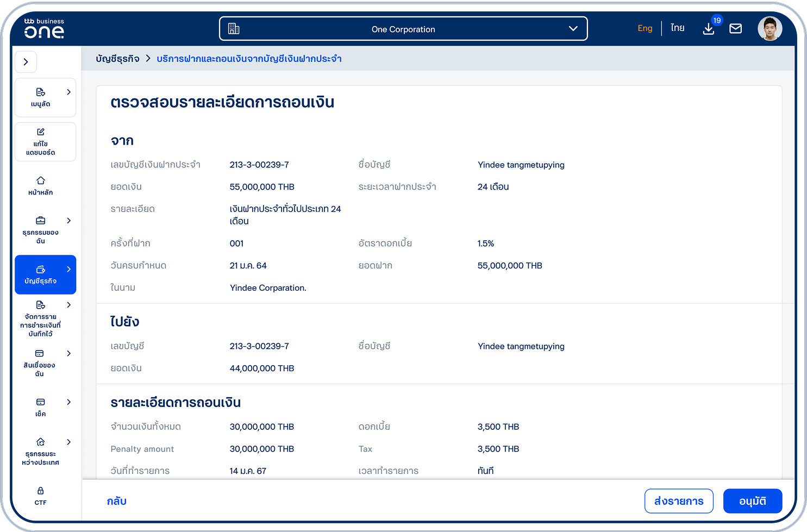Open downloads with 19 badge
This screenshot has width=807, height=532.
[709, 29]
